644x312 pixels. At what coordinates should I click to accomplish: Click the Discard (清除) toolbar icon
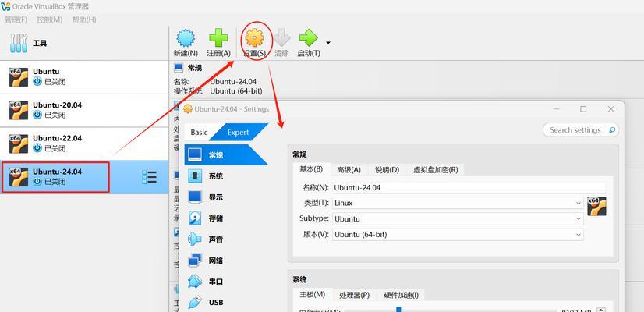(x=281, y=39)
